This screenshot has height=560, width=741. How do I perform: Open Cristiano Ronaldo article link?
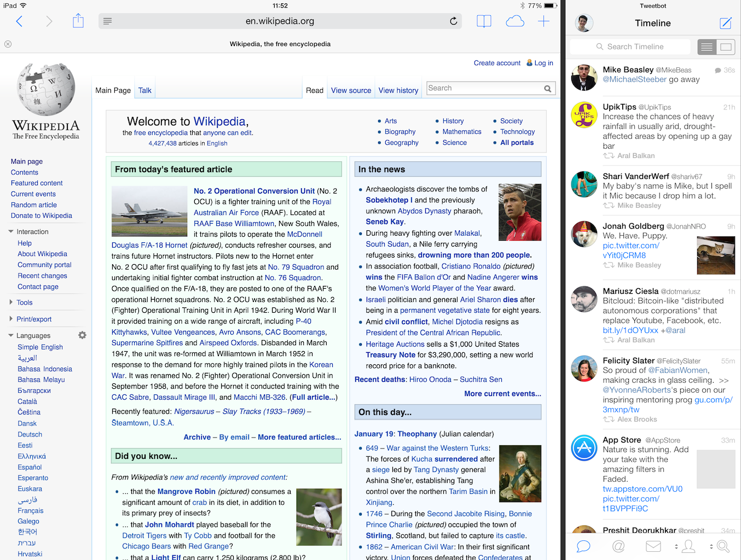pos(471,266)
